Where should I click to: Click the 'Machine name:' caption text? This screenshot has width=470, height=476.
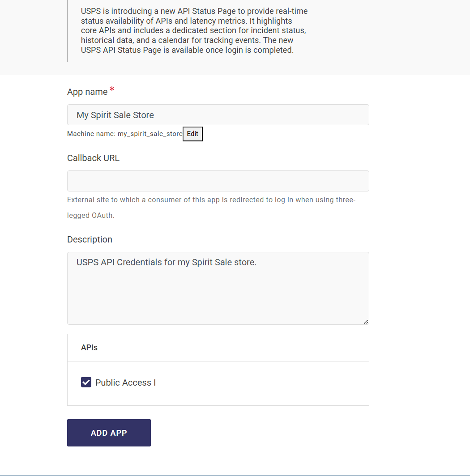pyautogui.click(x=91, y=134)
